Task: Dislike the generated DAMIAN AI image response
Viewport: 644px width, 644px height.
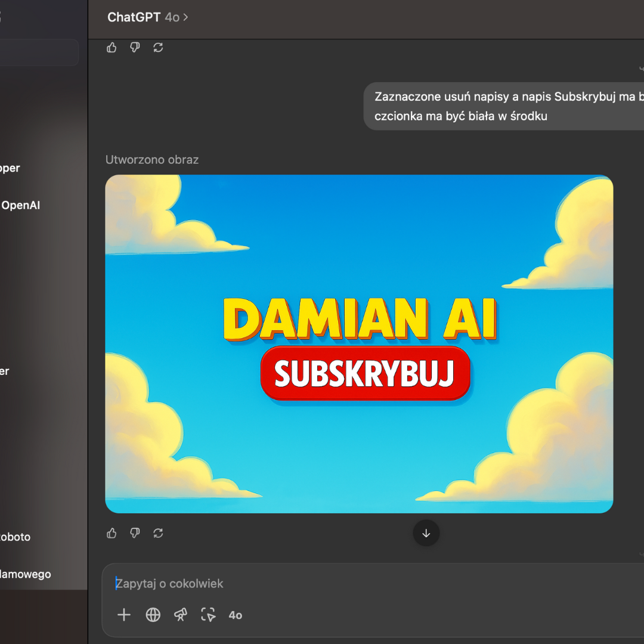Action: [135, 533]
